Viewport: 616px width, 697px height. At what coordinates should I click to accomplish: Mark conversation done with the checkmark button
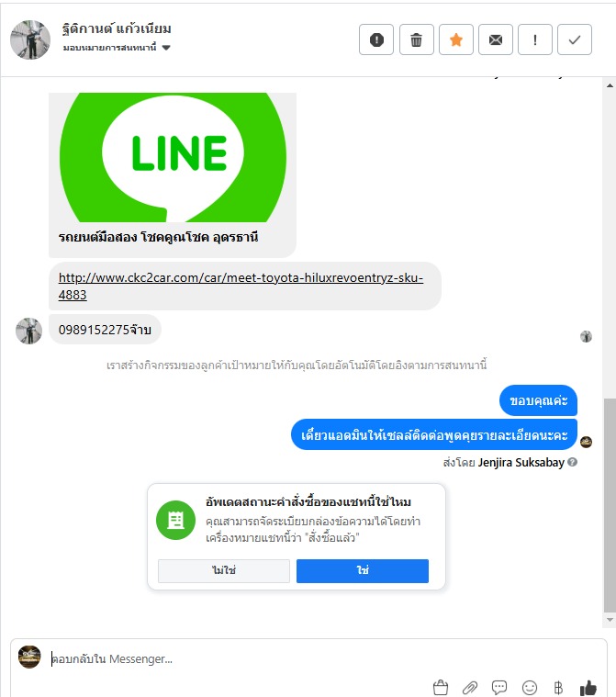pyautogui.click(x=574, y=39)
